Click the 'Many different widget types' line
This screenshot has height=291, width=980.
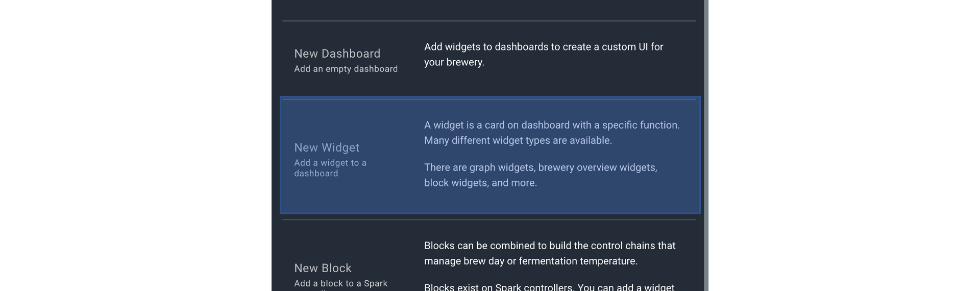[x=518, y=140]
